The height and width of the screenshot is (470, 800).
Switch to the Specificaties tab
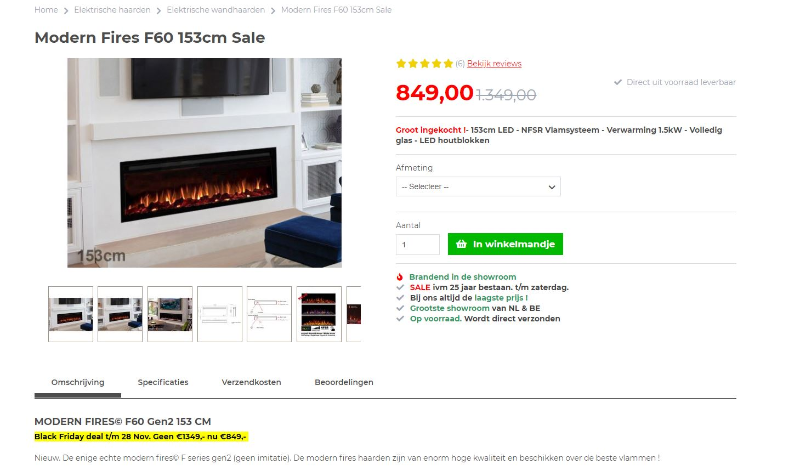(163, 382)
